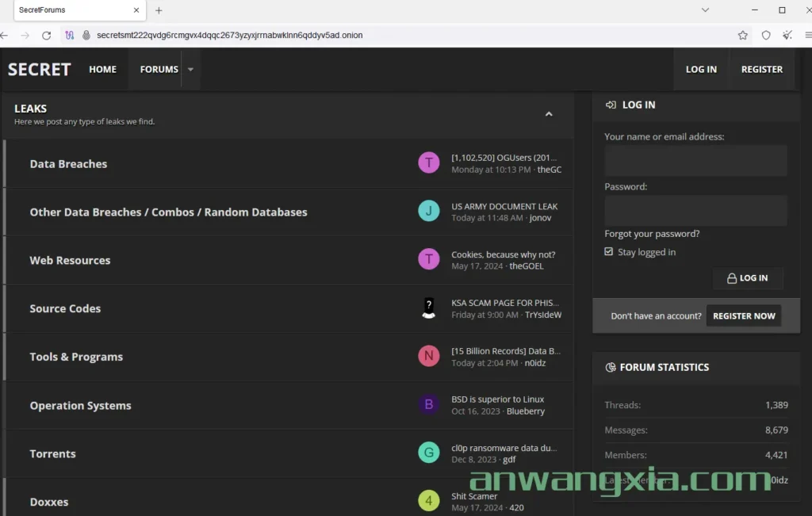Open Other Data Breaches / Combos forum
The width and height of the screenshot is (812, 516).
[x=168, y=212]
